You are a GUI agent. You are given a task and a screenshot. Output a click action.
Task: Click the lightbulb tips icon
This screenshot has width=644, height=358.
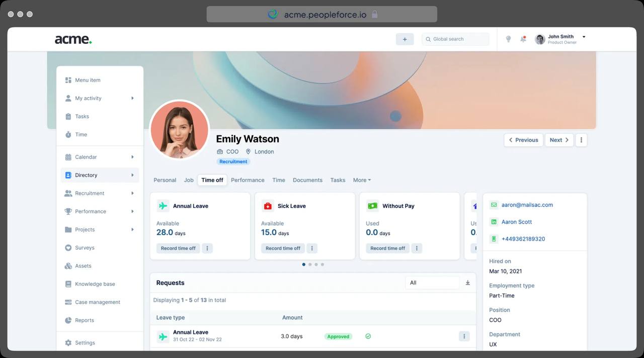pyautogui.click(x=508, y=39)
